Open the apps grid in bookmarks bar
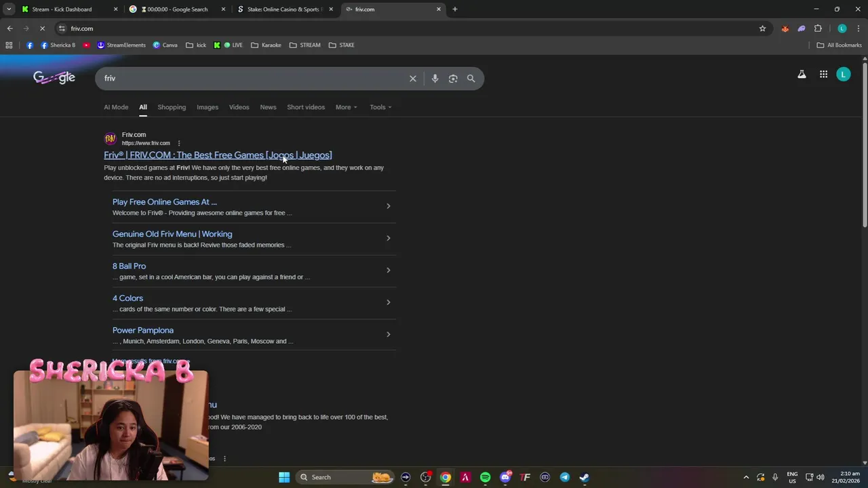Image resolution: width=868 pixels, height=488 pixels. coord(9,45)
